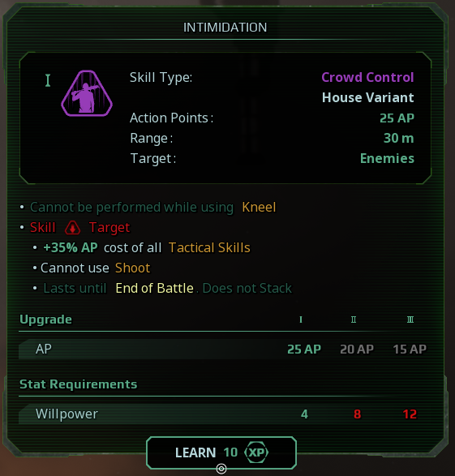The image size is (455, 476).
Task: Click the red debuff triangle icon
Action: point(72,228)
